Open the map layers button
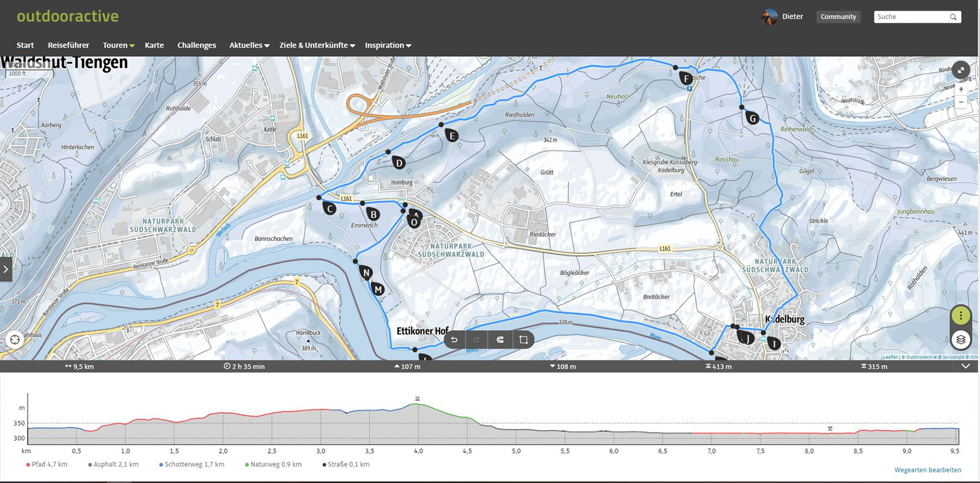Screen dimensions: 980x483 pyautogui.click(x=961, y=340)
